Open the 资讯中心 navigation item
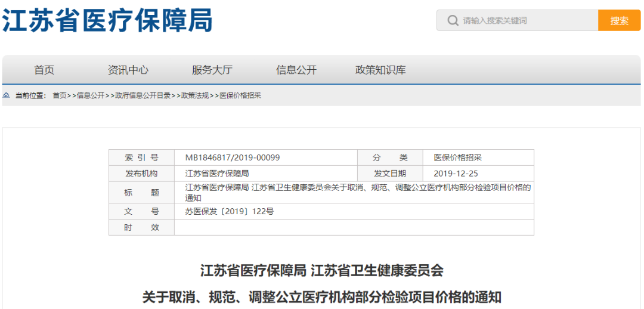The width and height of the screenshot is (644, 309). (128, 70)
